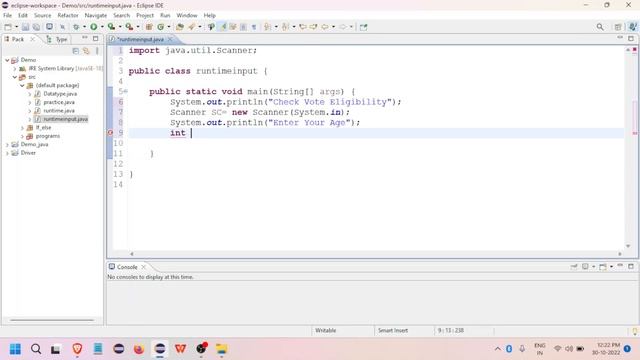The image size is (640, 360).
Task: Click the Last Edit Location icon
Action: 302,27
